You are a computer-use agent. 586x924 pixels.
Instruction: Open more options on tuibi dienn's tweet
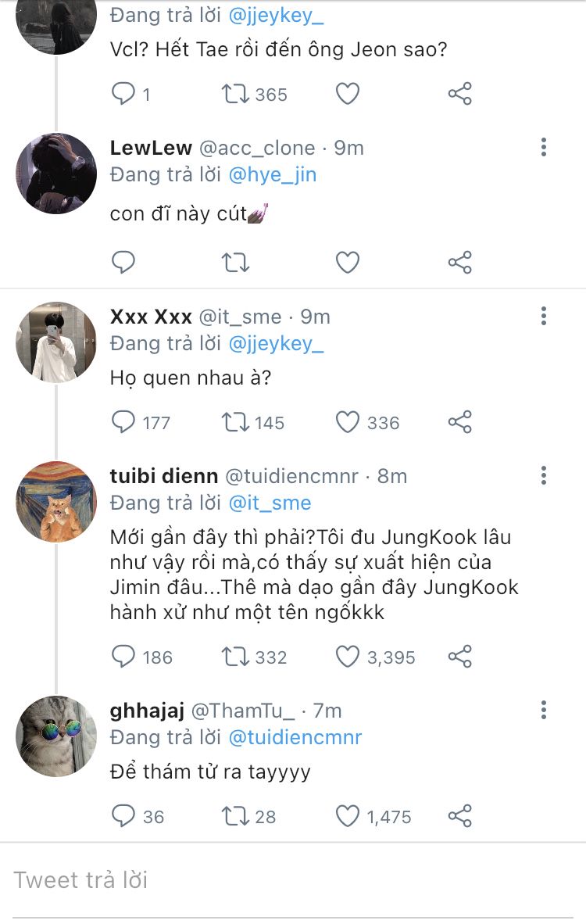pyautogui.click(x=544, y=475)
